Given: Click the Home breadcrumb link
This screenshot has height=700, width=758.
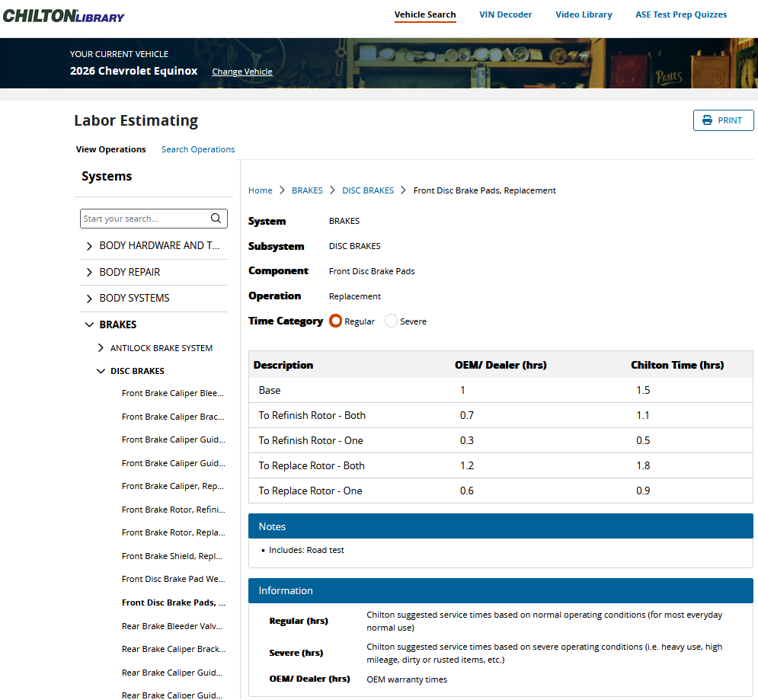Looking at the screenshot, I should click(x=260, y=190).
